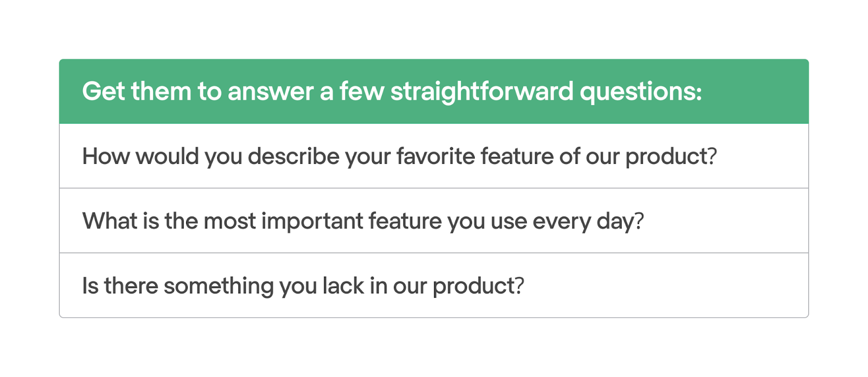Click 'product?' ending the first question
This screenshot has width=868, height=377.
671,157
